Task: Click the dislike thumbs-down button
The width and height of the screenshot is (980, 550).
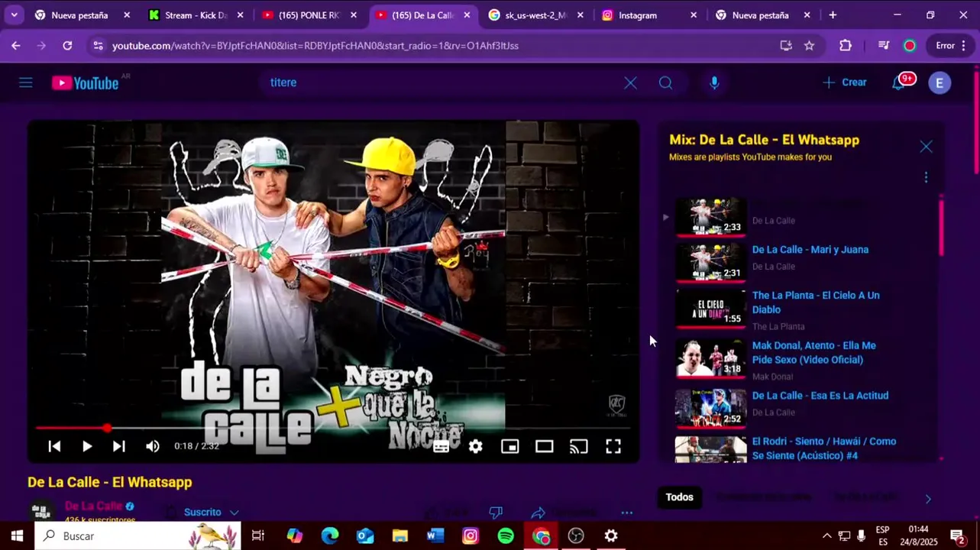Action: [496, 513]
